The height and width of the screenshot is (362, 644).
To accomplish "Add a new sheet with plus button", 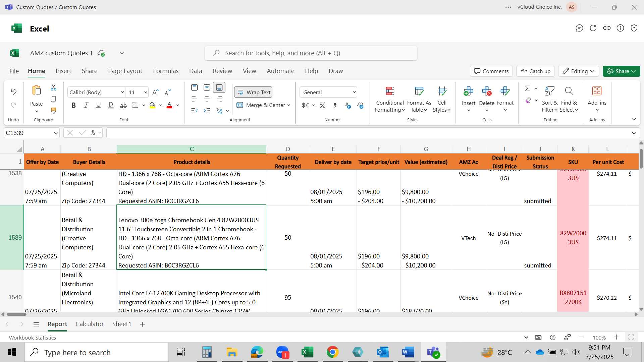I will 142,324.
